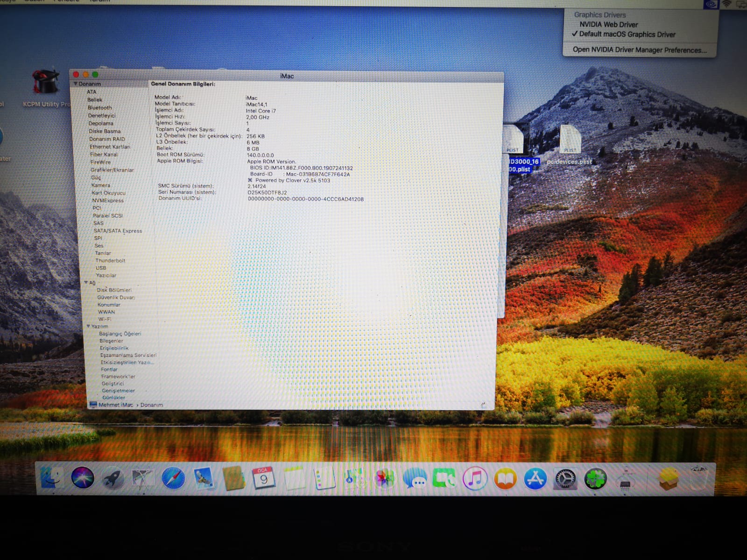Open Launchpad rocket icon
Screen dimensions: 747x560
tap(113, 479)
